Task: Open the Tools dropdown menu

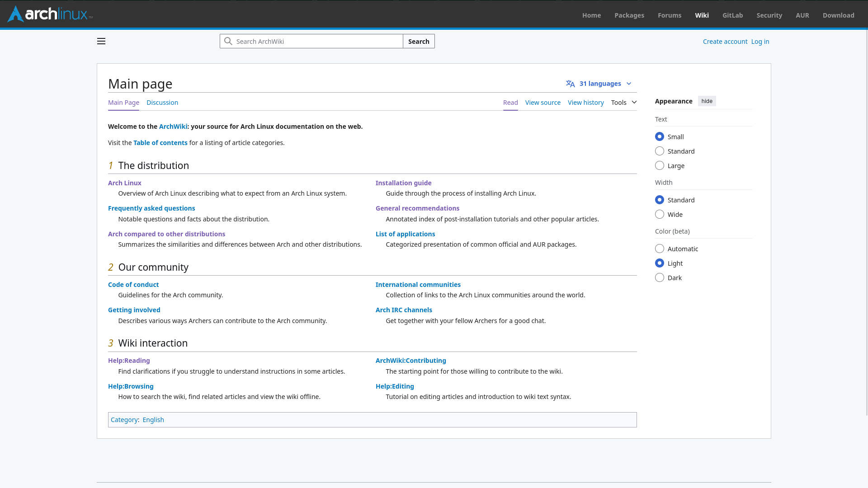Action: tap(624, 103)
